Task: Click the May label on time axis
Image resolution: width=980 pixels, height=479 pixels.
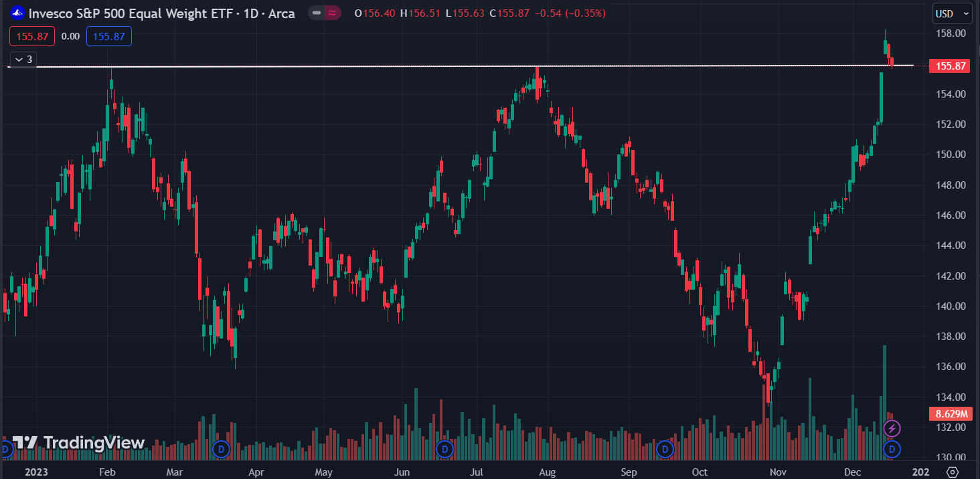Action: [x=323, y=472]
